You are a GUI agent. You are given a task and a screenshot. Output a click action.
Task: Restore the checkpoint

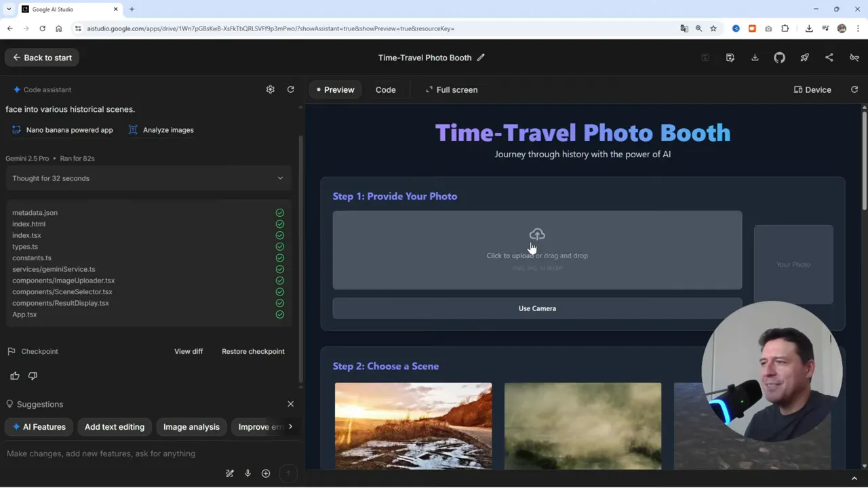(x=253, y=351)
